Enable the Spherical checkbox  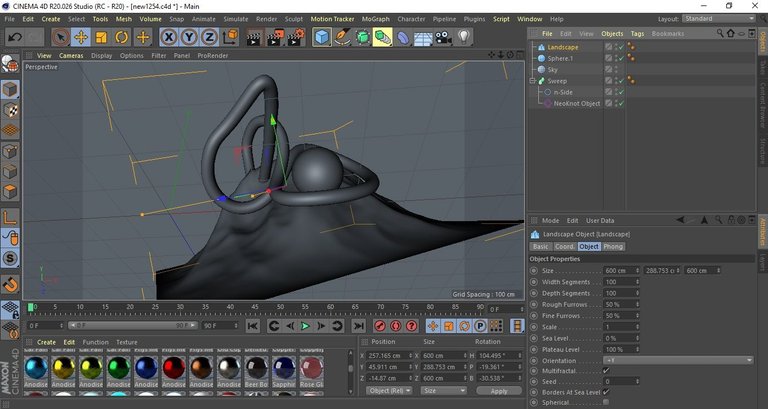pos(606,402)
